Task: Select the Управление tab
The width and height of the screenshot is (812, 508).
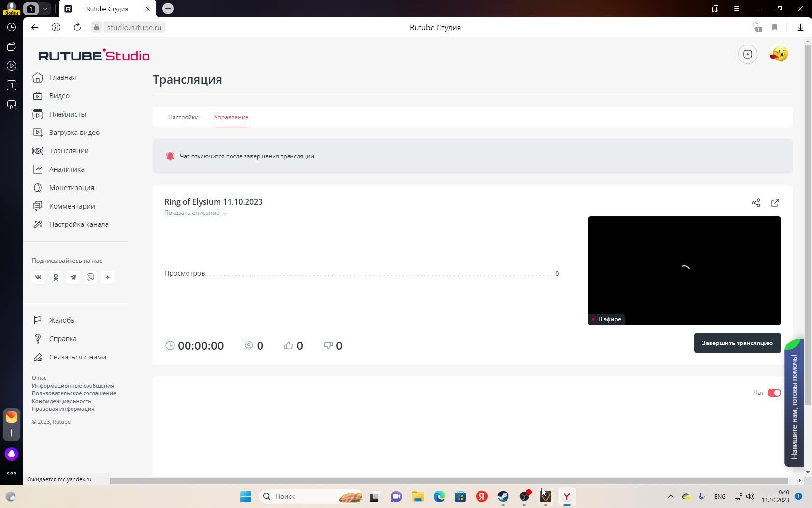Action: [x=231, y=117]
